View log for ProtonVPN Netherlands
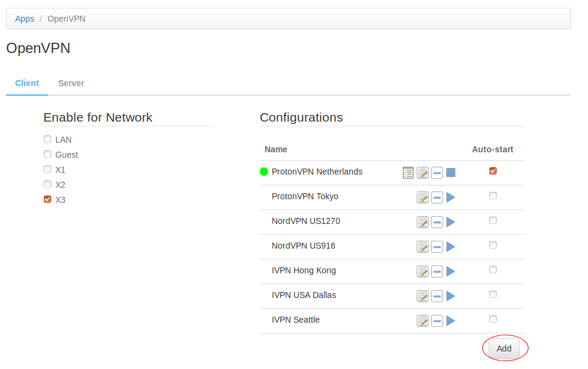 coord(408,173)
